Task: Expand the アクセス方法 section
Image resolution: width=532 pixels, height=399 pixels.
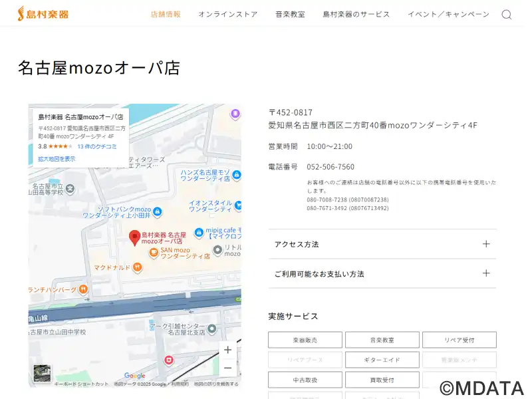Action: click(x=382, y=244)
